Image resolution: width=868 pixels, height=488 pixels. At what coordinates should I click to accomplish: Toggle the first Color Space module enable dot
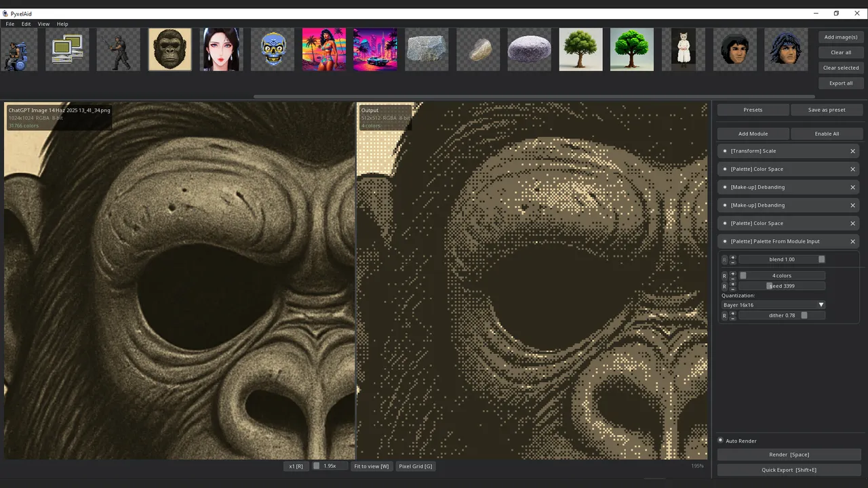pyautogui.click(x=725, y=169)
